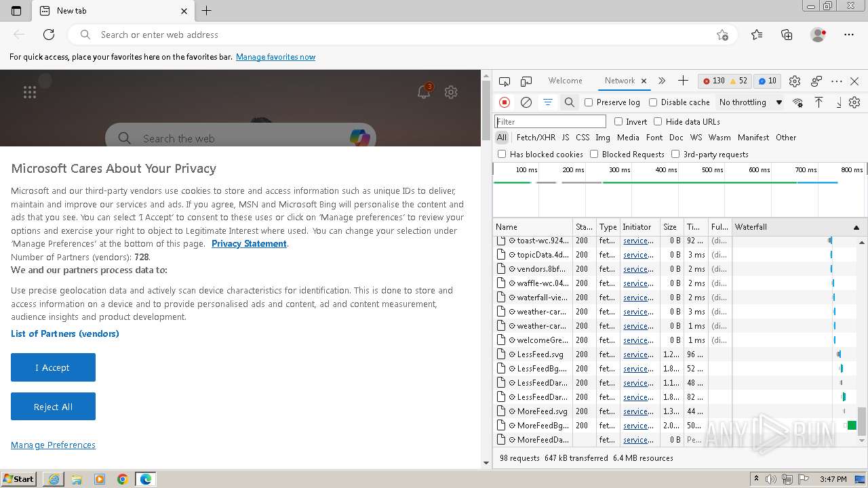Open the MSN app launcher grid
868x488 pixels.
click(30, 92)
